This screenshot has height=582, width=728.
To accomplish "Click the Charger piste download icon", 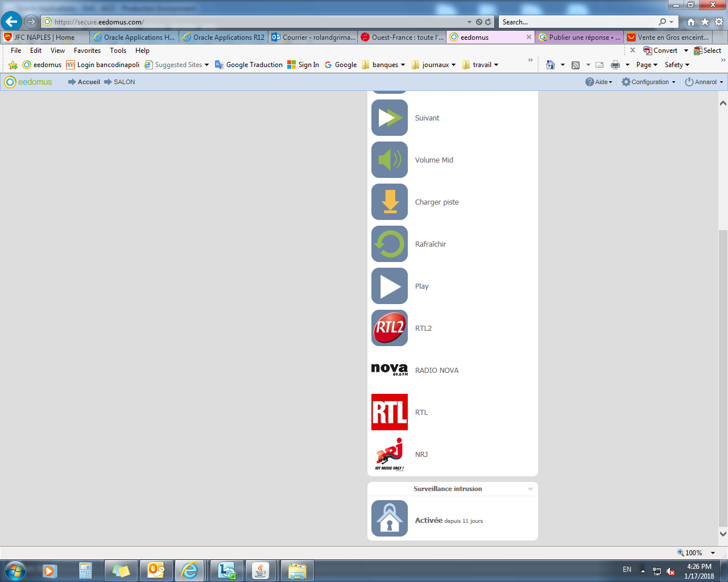I will tap(390, 202).
